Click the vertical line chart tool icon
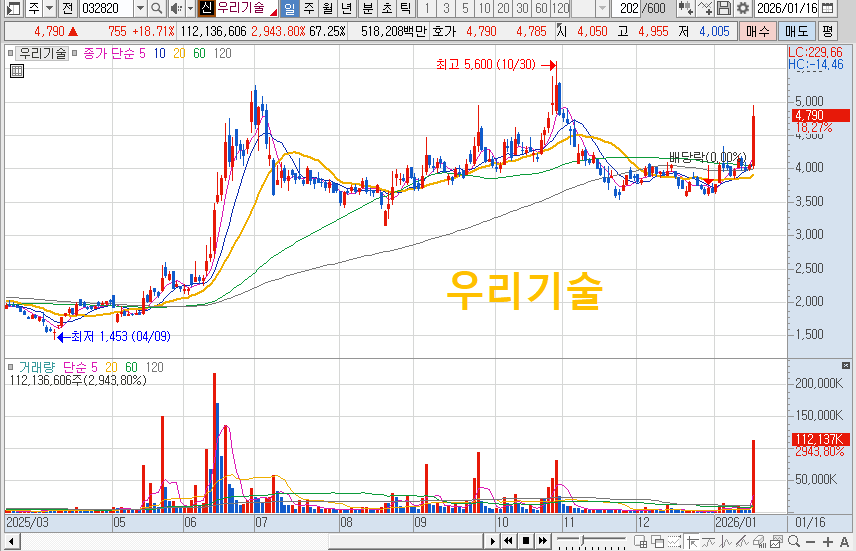Viewport: 856px width, 551px height. (726, 541)
